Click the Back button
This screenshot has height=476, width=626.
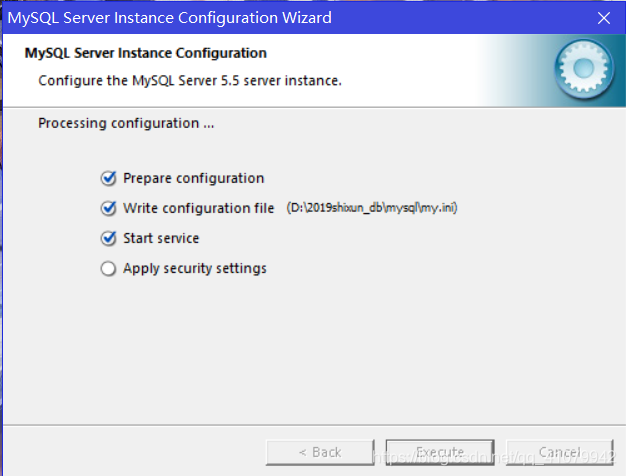click(x=320, y=452)
